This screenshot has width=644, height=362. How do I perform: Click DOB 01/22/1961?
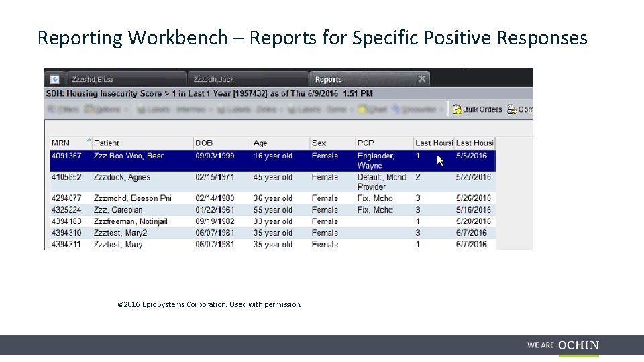(x=215, y=210)
